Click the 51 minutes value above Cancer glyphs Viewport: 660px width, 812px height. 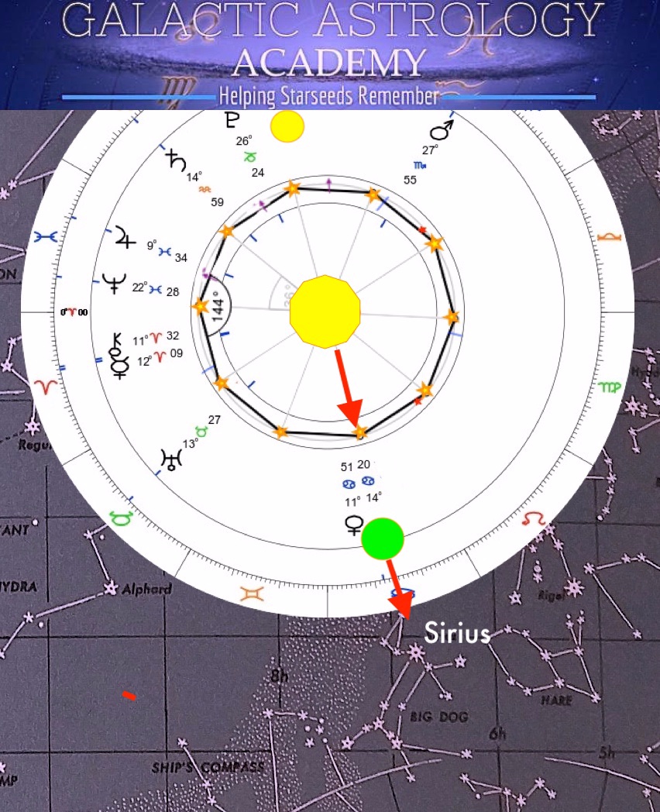347,466
